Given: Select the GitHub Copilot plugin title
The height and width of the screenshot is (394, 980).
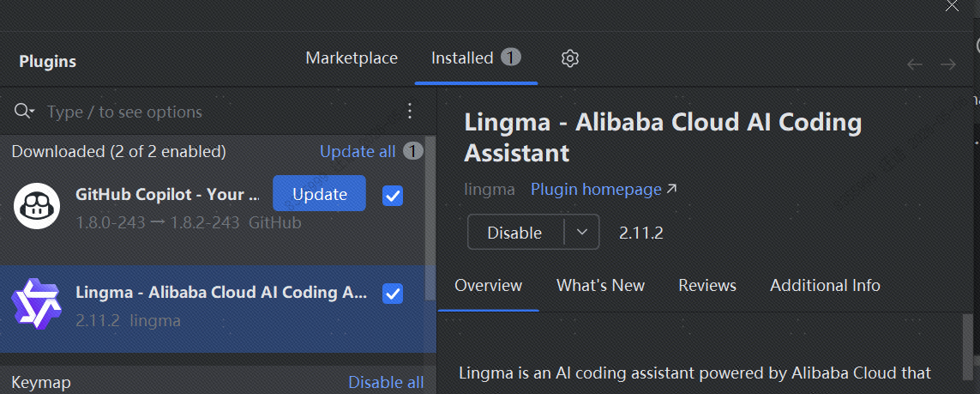Looking at the screenshot, I should 167,195.
